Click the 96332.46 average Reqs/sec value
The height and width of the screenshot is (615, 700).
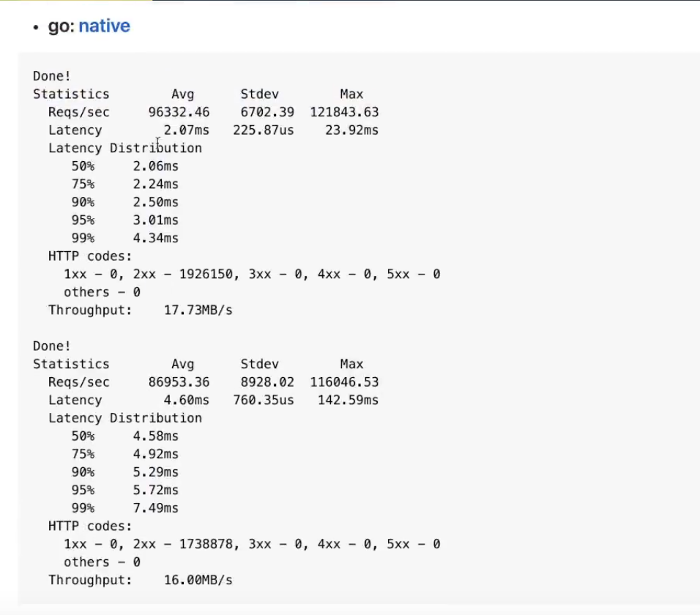pyautogui.click(x=179, y=112)
